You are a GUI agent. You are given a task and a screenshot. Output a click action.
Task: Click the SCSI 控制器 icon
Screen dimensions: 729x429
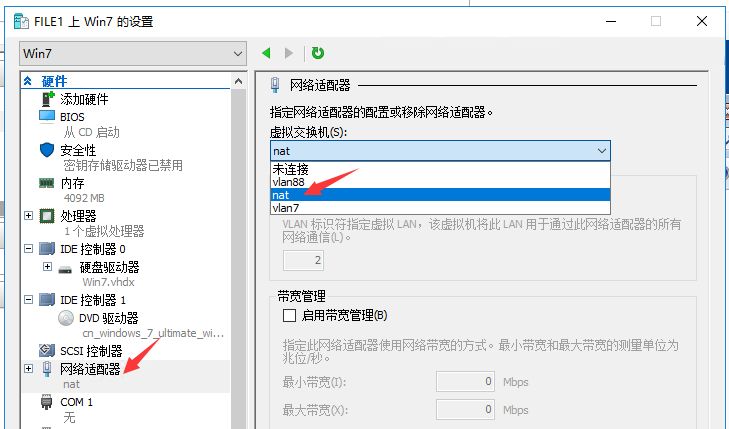[47, 350]
